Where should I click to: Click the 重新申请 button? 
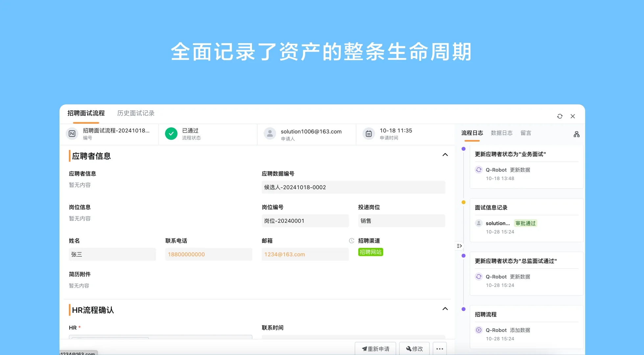(375, 348)
